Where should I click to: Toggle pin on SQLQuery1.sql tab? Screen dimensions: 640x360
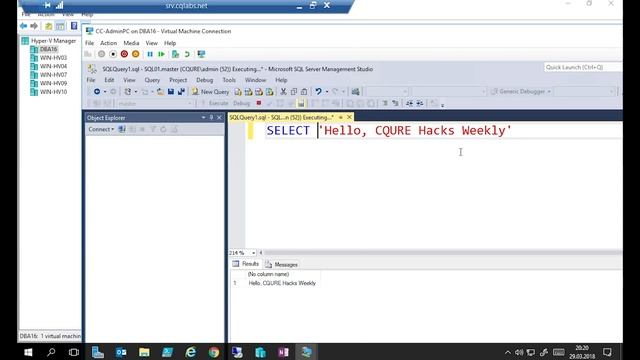[340, 117]
